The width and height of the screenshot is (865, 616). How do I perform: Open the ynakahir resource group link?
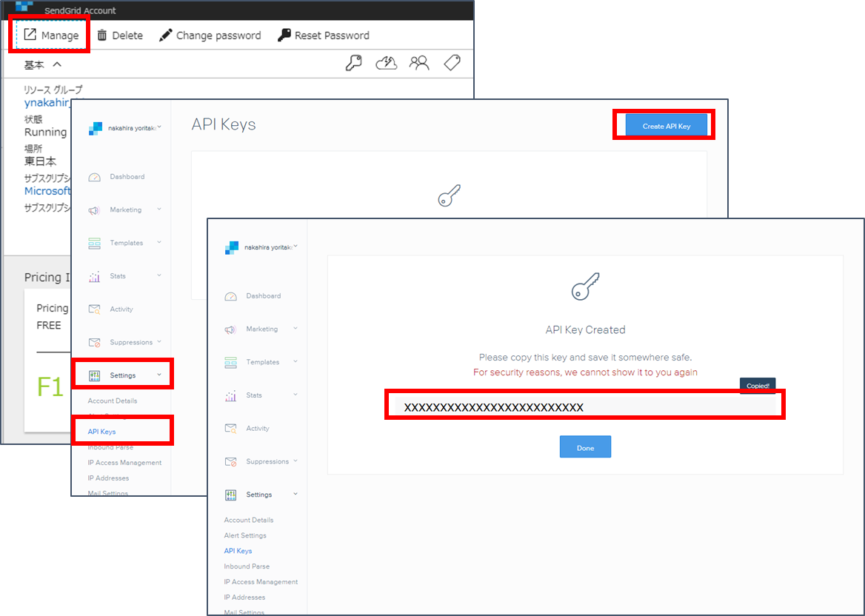click(x=47, y=103)
